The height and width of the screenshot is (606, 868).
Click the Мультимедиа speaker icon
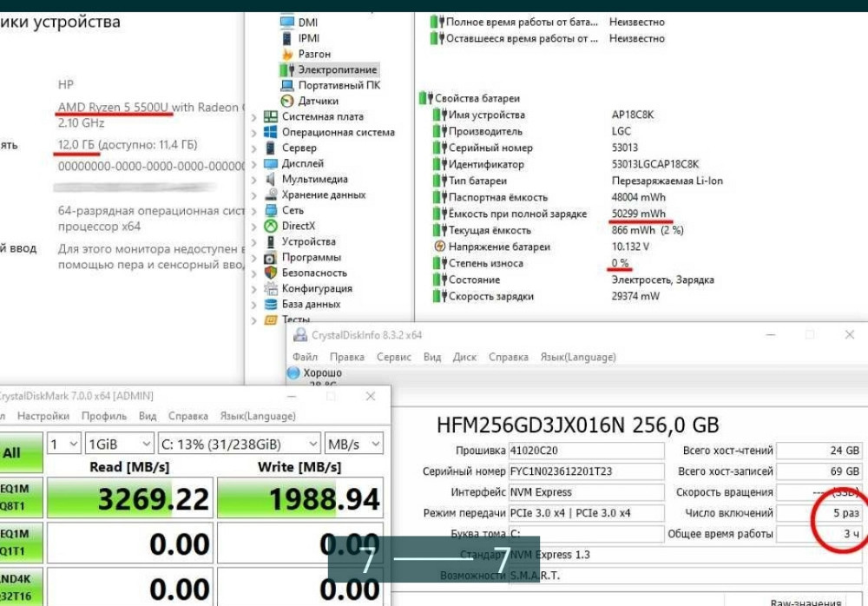pos(269,179)
